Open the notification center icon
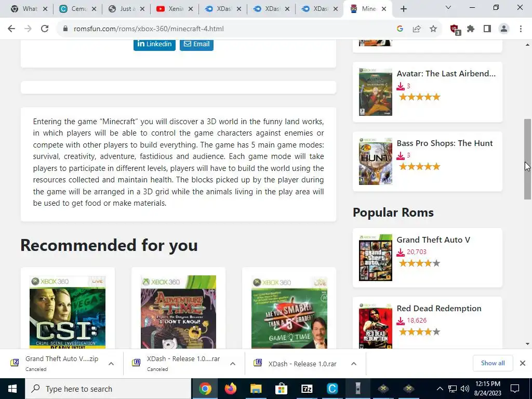 point(515,389)
